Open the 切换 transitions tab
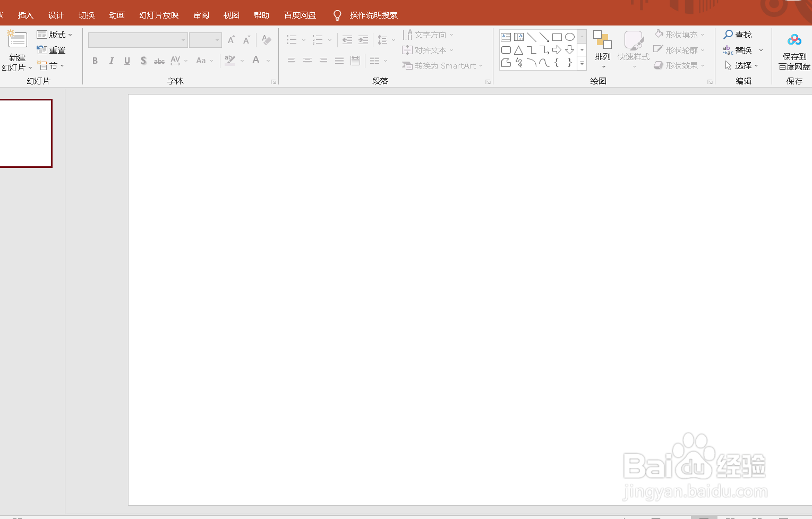This screenshot has width=812, height=519. pos(87,15)
